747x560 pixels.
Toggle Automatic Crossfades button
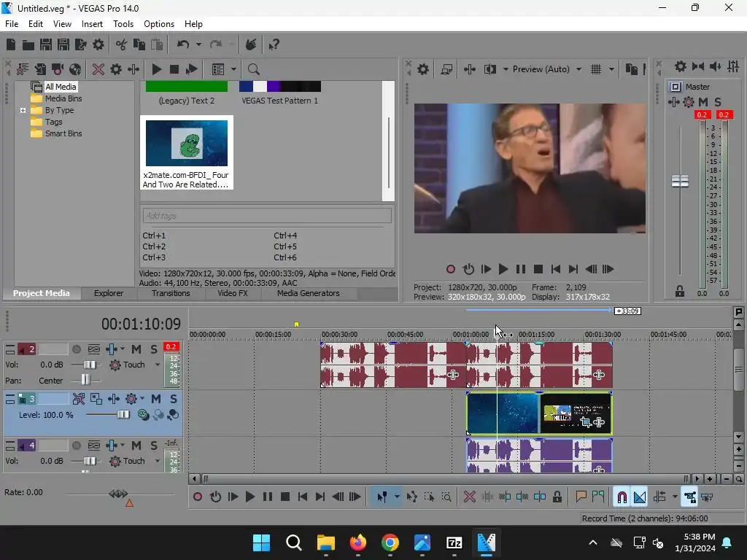click(640, 497)
